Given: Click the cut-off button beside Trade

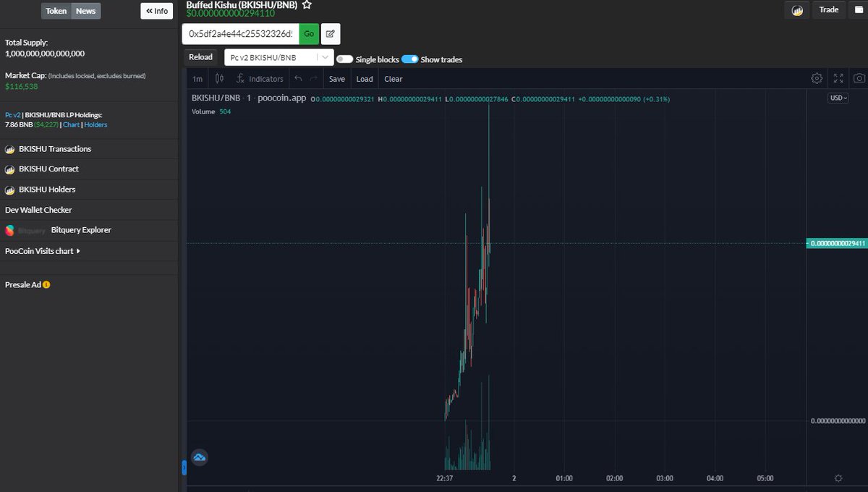Looking at the screenshot, I should pos(859,10).
